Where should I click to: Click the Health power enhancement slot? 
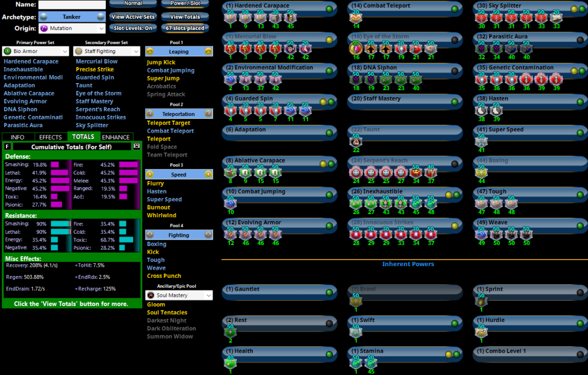230,363
